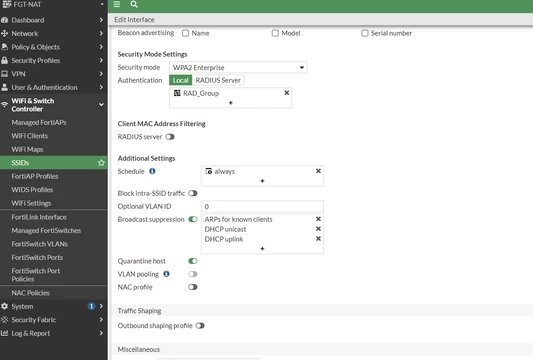Click the VLAN pooling info icon

pos(166,274)
